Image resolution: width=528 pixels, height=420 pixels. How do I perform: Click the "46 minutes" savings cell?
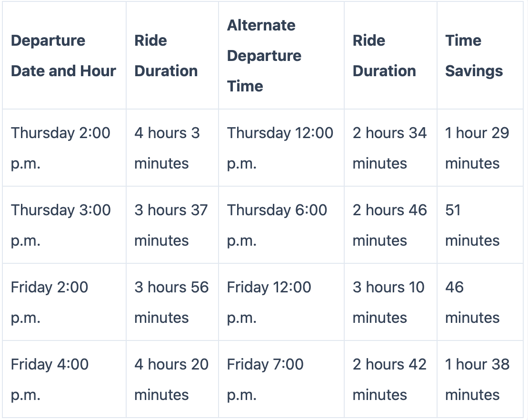(x=480, y=302)
